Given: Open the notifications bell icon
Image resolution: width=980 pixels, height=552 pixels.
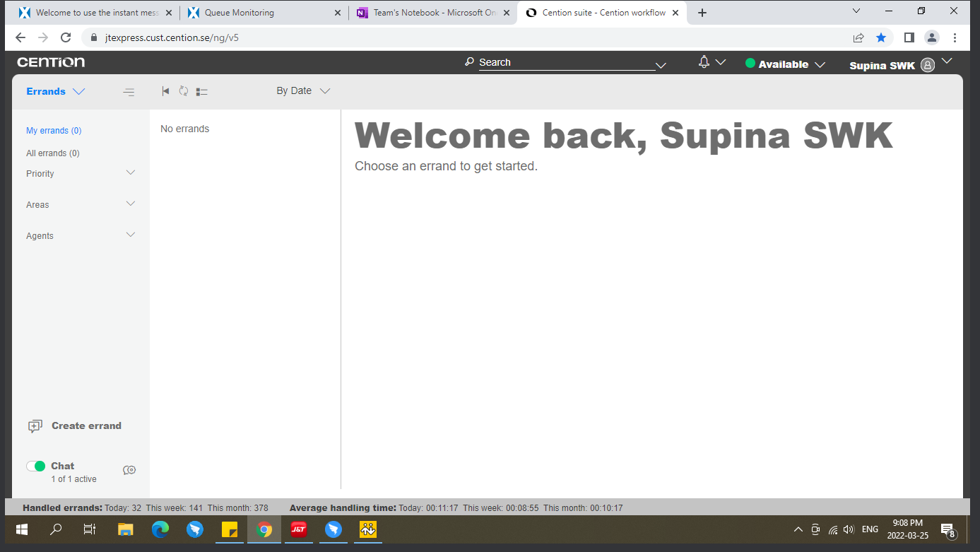Looking at the screenshot, I should coord(704,63).
